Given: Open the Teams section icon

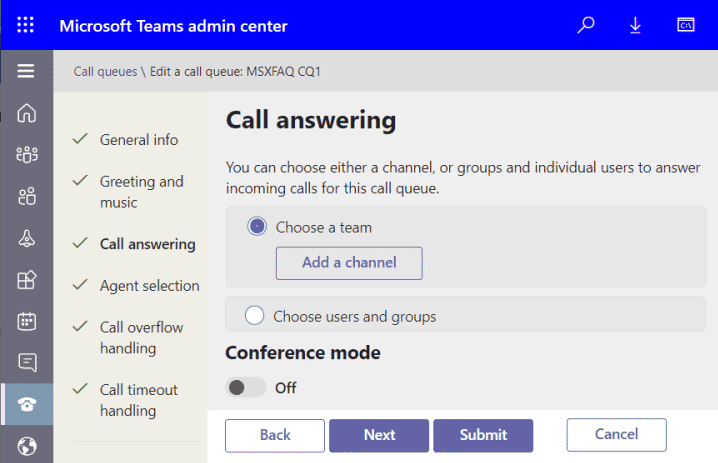Looking at the screenshot, I should coord(27,155).
